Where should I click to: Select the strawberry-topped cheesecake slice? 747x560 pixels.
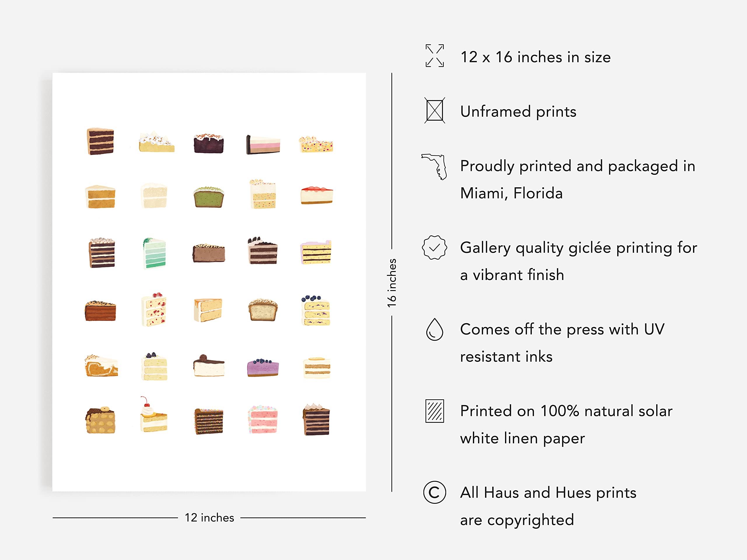pyautogui.click(x=316, y=195)
